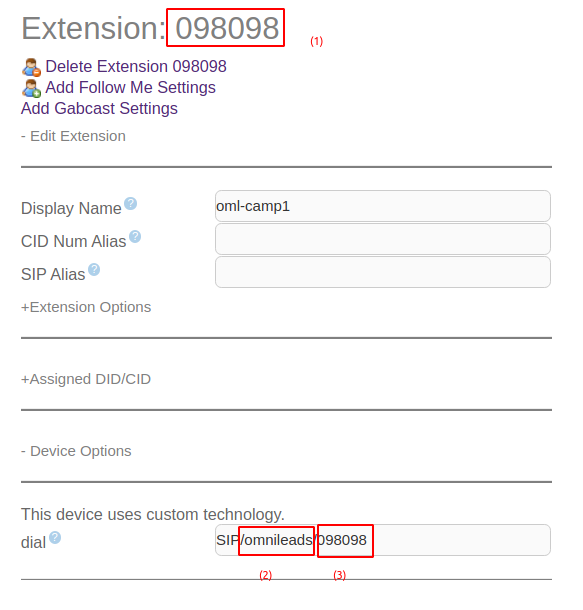Image resolution: width=583 pixels, height=610 pixels.
Task: Click the Delete Extension user icon
Action: 32,67
